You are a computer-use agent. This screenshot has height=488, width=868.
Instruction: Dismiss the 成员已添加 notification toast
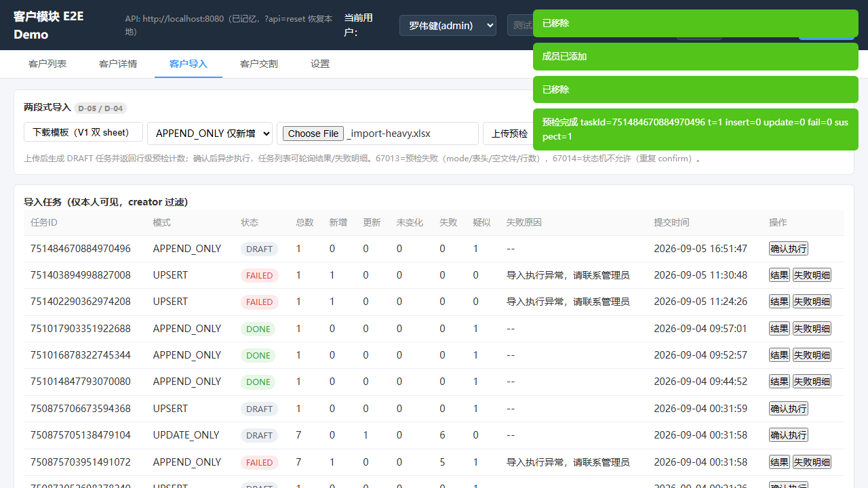(x=696, y=56)
